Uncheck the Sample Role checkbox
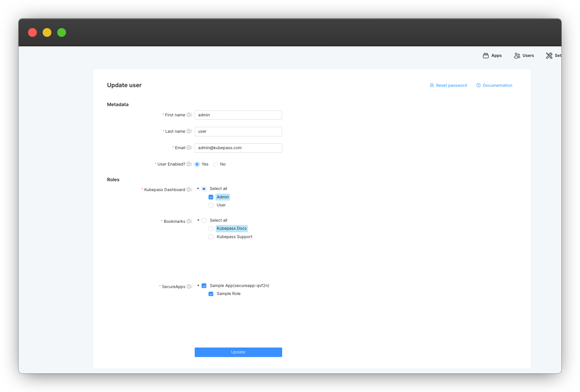 point(211,294)
